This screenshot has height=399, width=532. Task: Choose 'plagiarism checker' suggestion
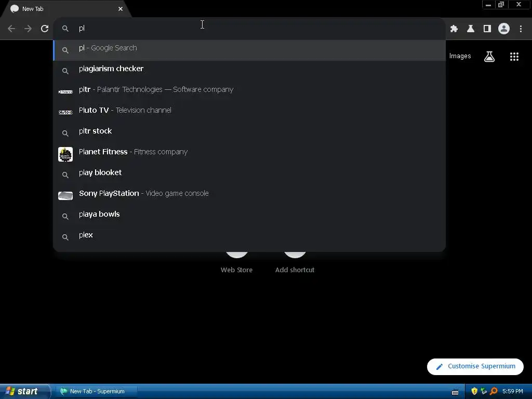point(249,71)
